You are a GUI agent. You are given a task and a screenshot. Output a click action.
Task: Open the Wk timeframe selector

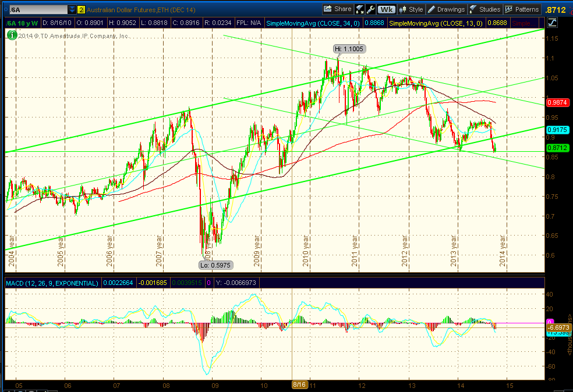point(386,9)
